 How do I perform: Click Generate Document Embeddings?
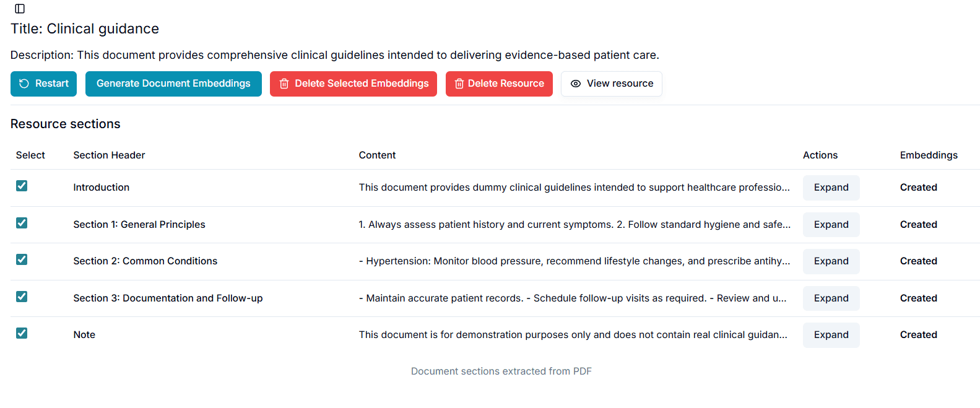pos(173,84)
